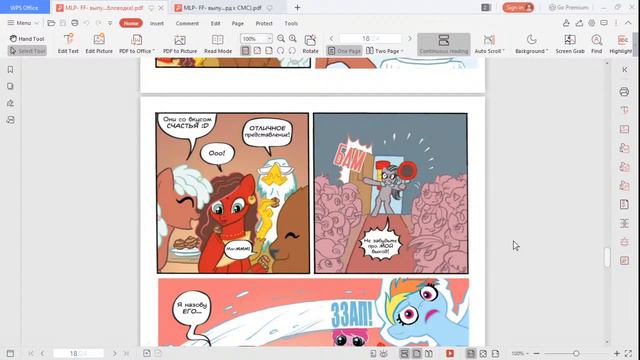Go to next page arrow in ribbon
640x360 pixels.
click(410, 38)
